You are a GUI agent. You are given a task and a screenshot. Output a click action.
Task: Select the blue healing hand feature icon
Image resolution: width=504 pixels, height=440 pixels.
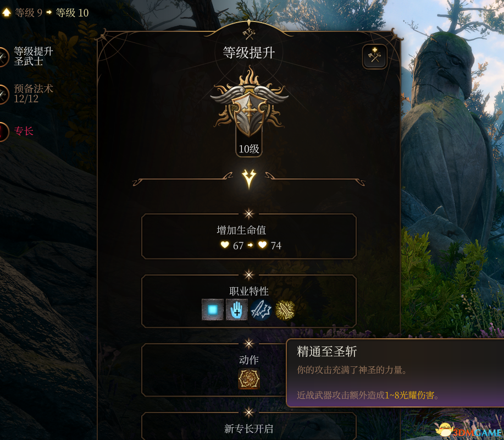237,310
